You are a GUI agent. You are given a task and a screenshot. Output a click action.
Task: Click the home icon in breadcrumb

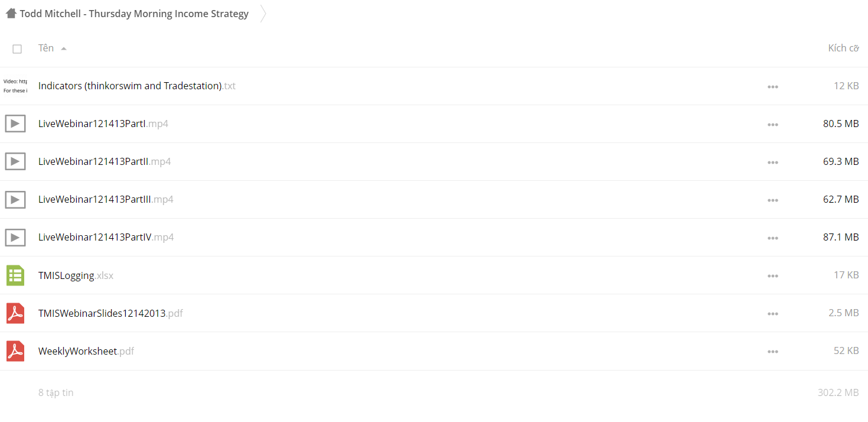[x=11, y=13]
